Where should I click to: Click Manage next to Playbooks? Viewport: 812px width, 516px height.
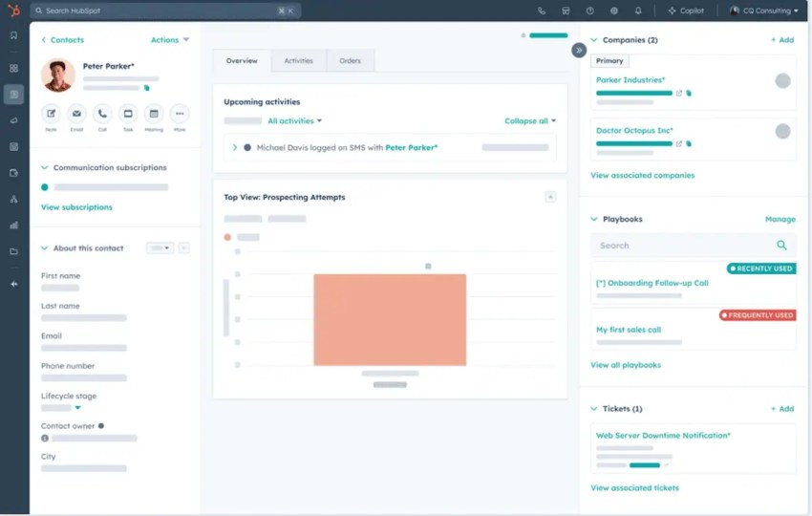[x=780, y=219]
